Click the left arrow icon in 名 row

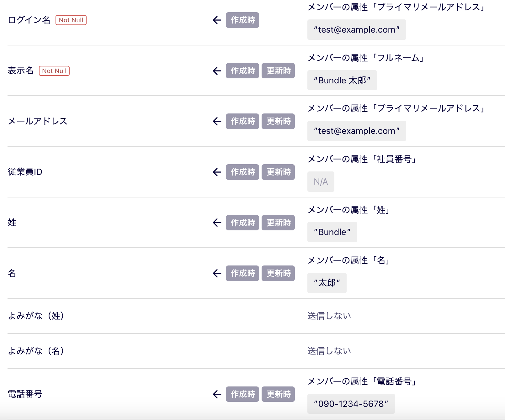click(x=217, y=273)
